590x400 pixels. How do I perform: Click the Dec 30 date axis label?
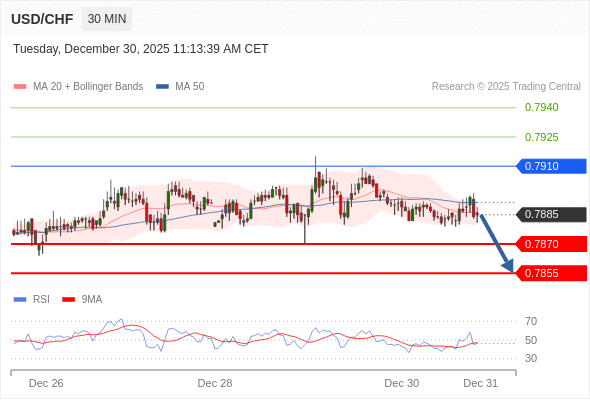tap(401, 383)
